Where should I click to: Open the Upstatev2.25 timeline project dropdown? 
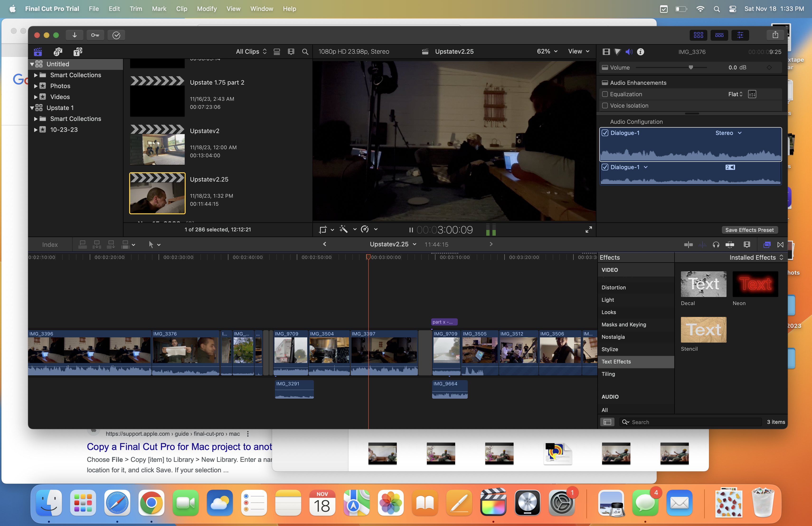393,244
